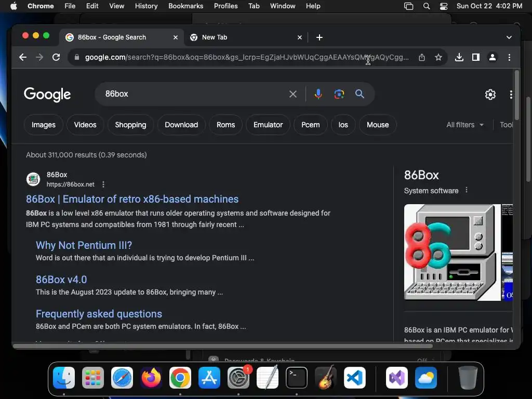
Task: Open Finder in the Dock
Action: (64, 378)
